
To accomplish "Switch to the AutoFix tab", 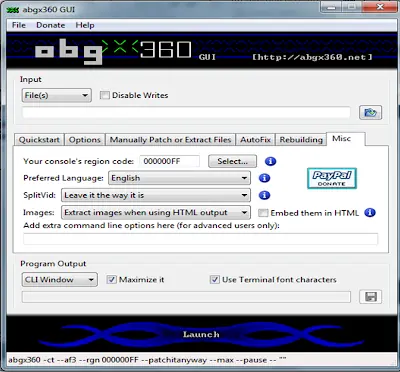I will [x=255, y=140].
